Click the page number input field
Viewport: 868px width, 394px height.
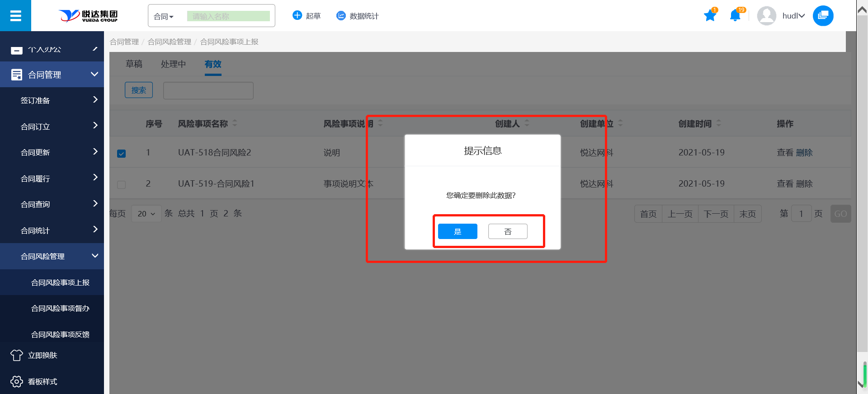click(801, 214)
